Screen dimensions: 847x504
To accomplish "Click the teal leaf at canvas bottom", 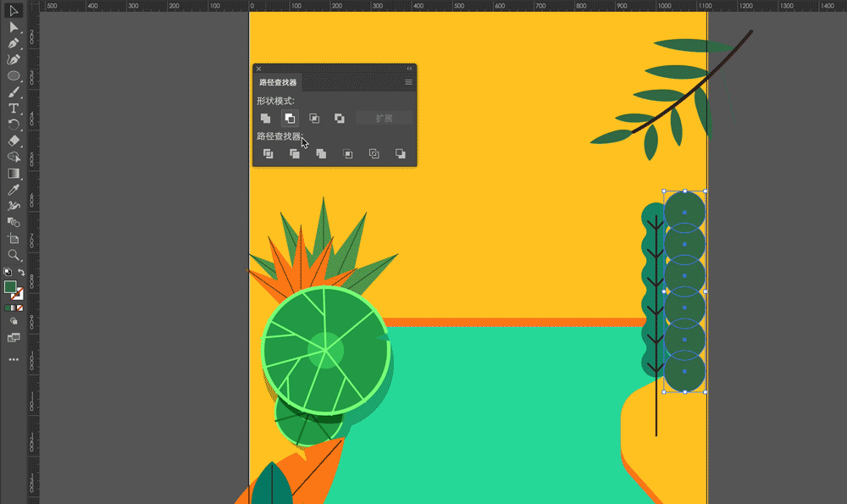I will (271, 485).
